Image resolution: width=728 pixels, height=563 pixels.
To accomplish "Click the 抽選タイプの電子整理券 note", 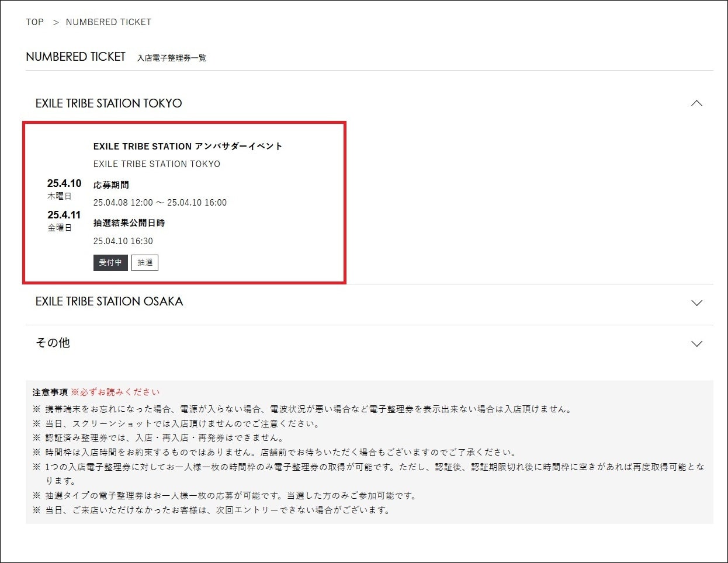I will (226, 495).
